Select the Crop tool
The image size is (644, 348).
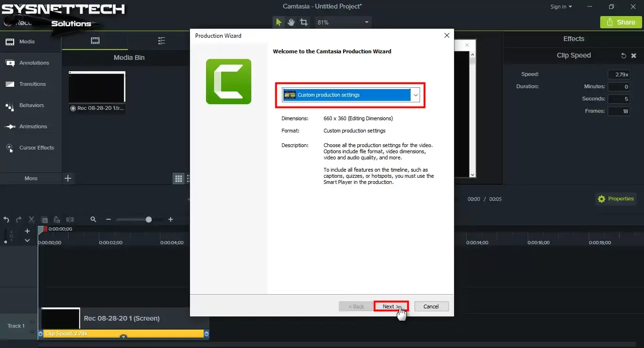(304, 22)
